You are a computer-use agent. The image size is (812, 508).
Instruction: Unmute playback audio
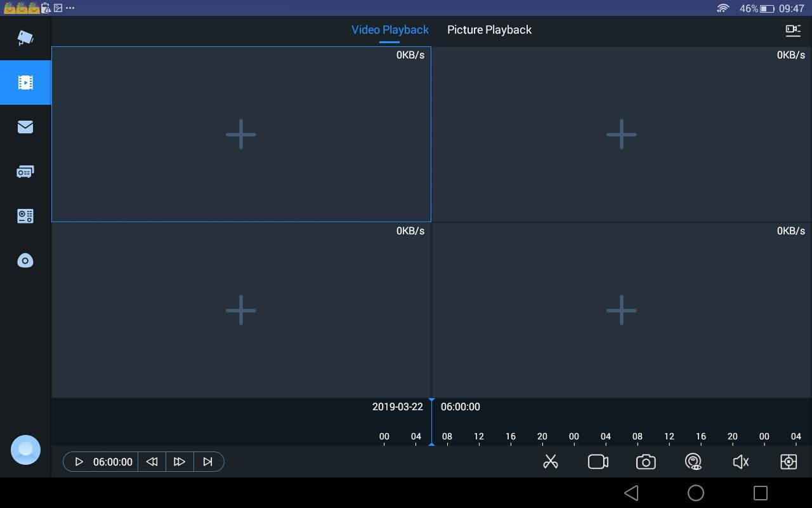[x=740, y=462]
